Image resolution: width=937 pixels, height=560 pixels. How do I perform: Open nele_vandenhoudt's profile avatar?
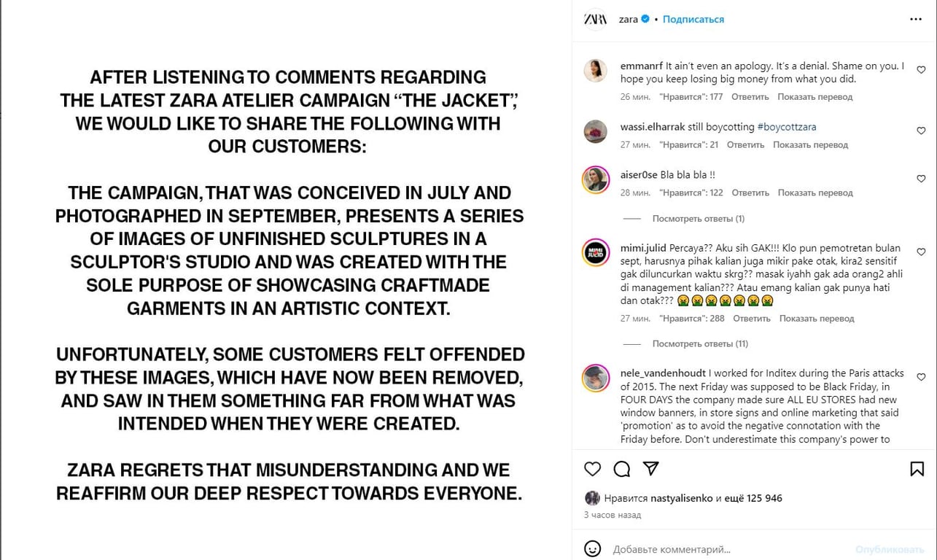(596, 378)
